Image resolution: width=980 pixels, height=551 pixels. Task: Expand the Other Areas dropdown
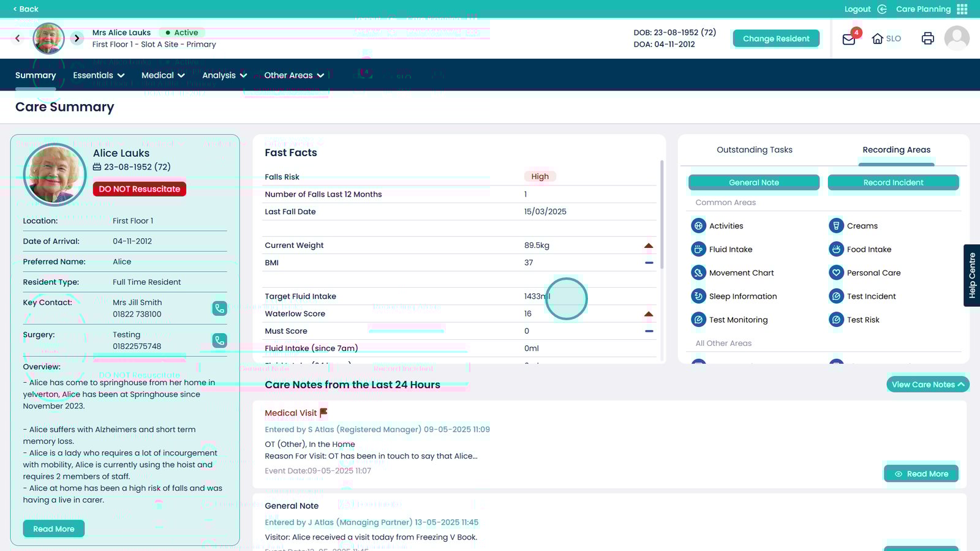click(x=294, y=75)
